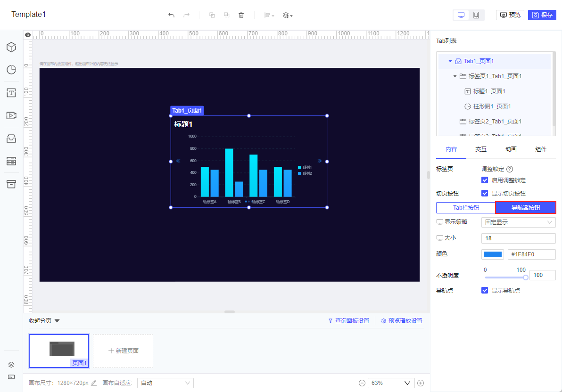The height and width of the screenshot is (392, 562).
Task: Uncheck 显示切页按钮 checkbox
Action: [485, 194]
